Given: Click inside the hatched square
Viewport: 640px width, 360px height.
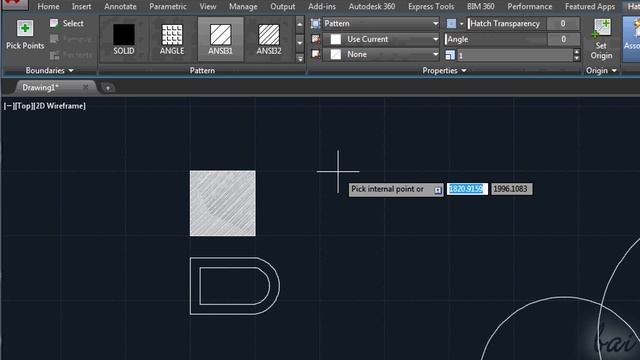Looking at the screenshot, I should [x=222, y=203].
